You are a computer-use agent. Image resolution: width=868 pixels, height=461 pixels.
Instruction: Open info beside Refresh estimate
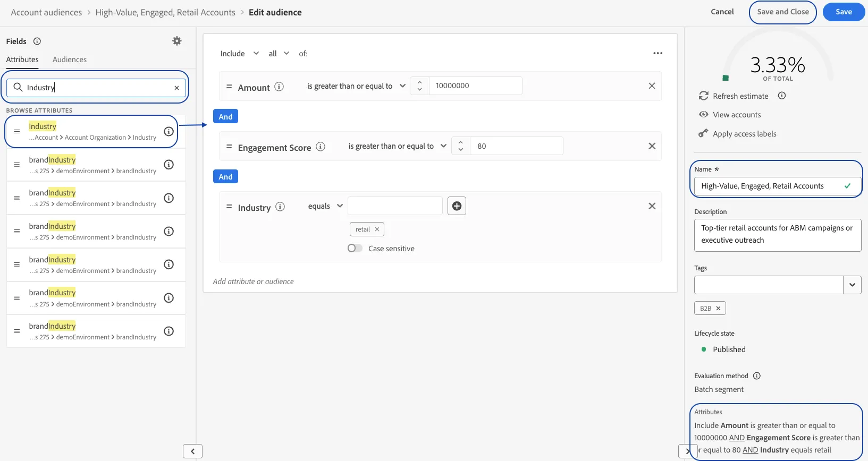point(782,96)
